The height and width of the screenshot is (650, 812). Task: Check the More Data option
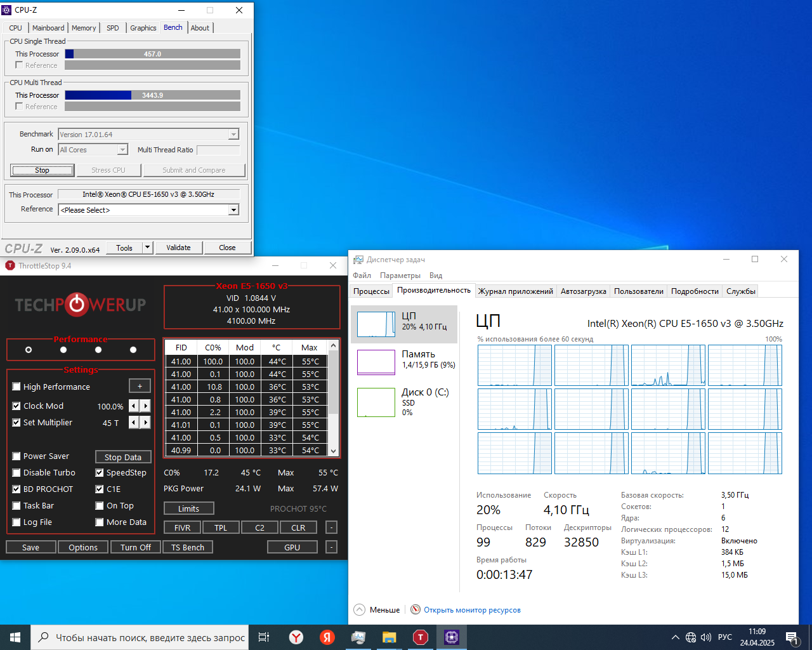coord(100,522)
